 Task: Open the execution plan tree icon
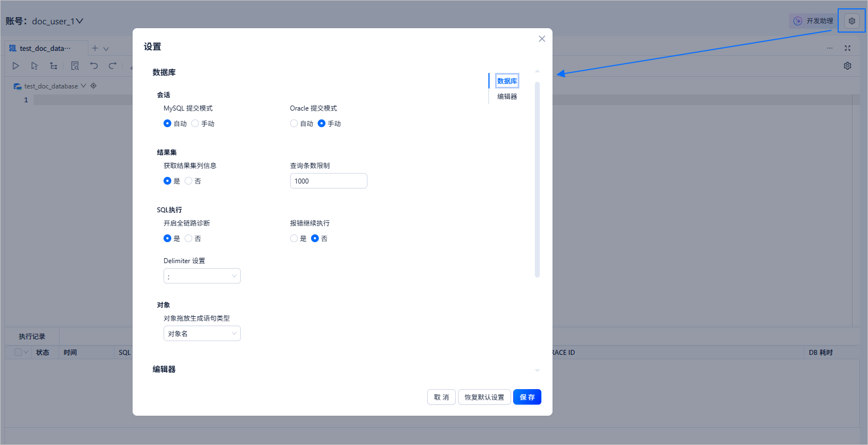(54, 66)
